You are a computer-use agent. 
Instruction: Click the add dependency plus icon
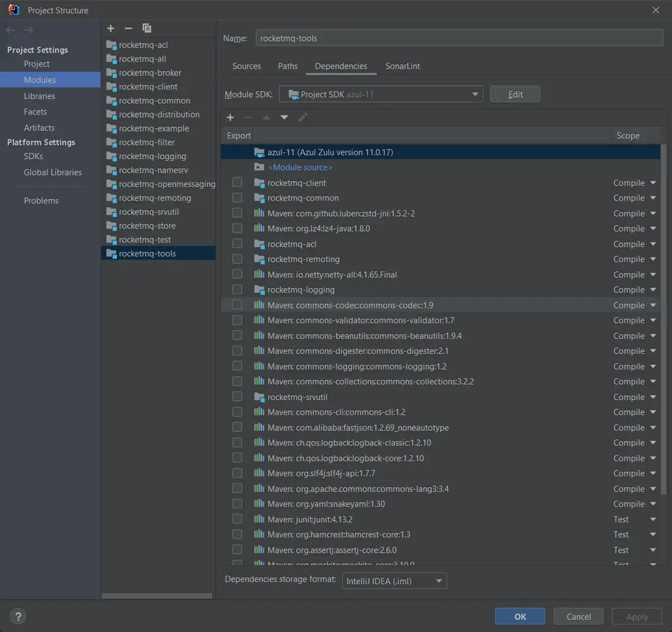(230, 117)
